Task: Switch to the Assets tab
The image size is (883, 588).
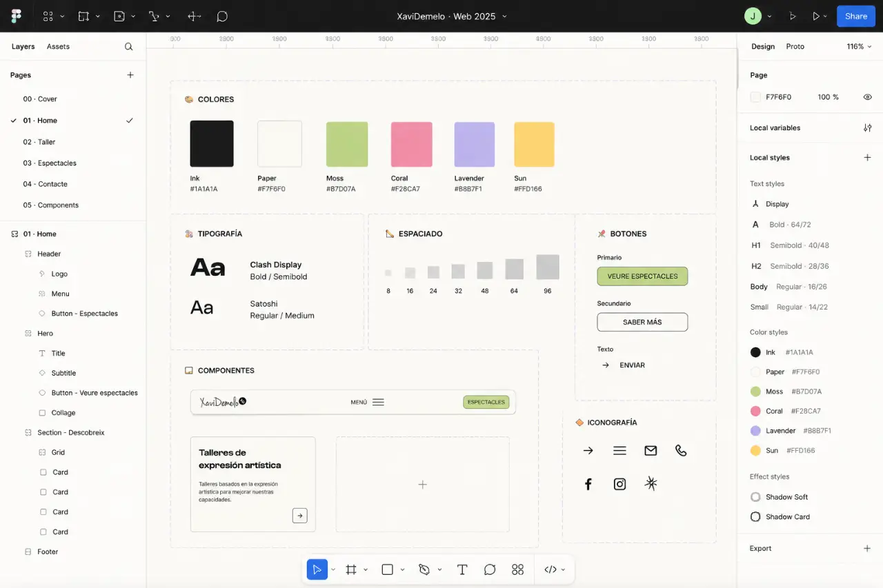Action: (x=58, y=47)
